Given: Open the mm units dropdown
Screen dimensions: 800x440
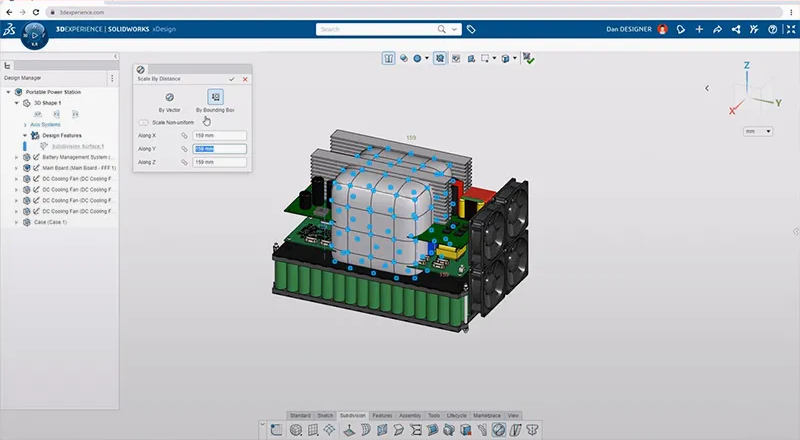Looking at the screenshot, I should coord(758,132).
